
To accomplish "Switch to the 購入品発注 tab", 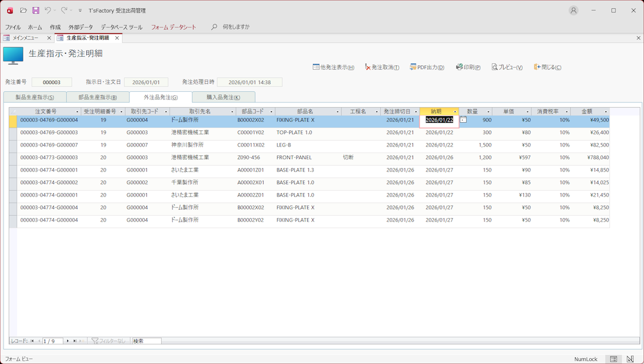I will 223,97.
